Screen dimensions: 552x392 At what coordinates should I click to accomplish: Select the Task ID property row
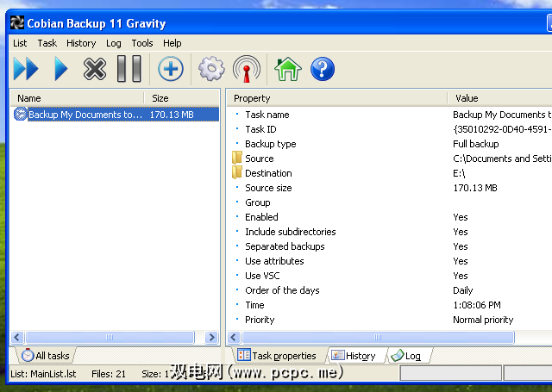[x=390, y=129]
